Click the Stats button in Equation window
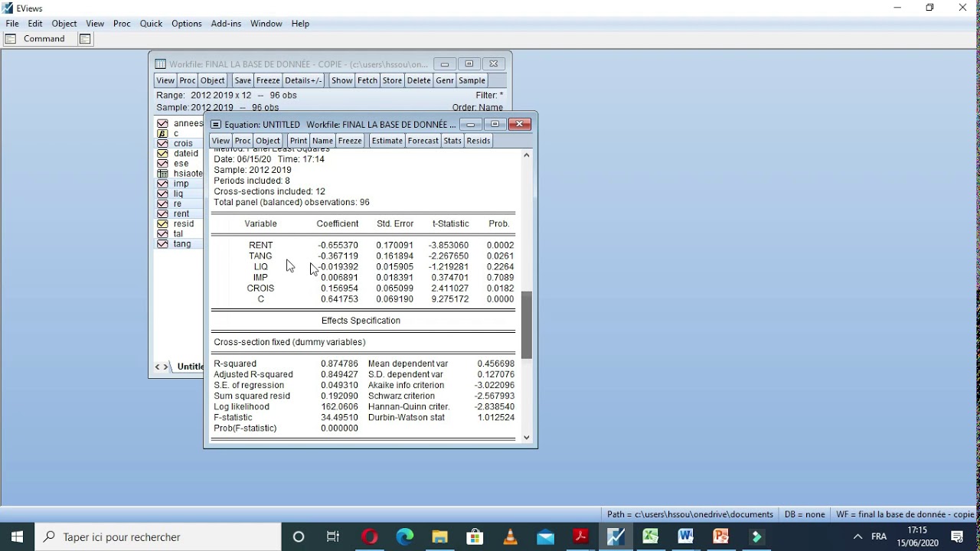The height and width of the screenshot is (551, 980). 452,141
